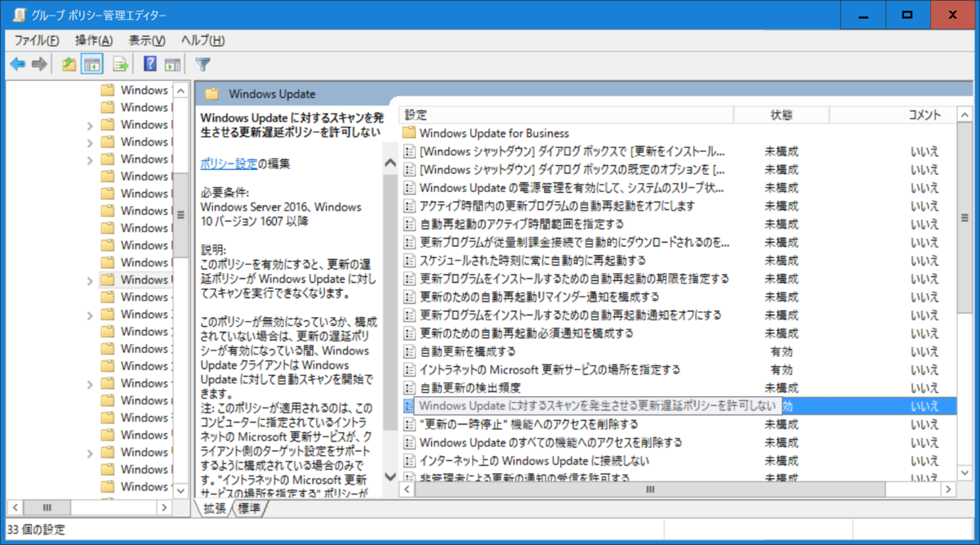Click 未構成 status of スケジュールされた時刻 row
The width and height of the screenshot is (980, 545).
pyautogui.click(x=782, y=260)
